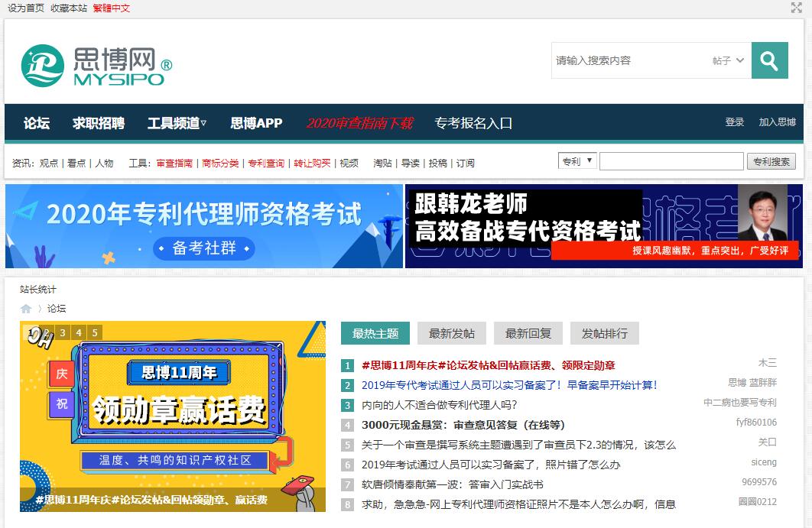Open the 观点 news link
The width and height of the screenshot is (812, 528).
click(x=49, y=163)
